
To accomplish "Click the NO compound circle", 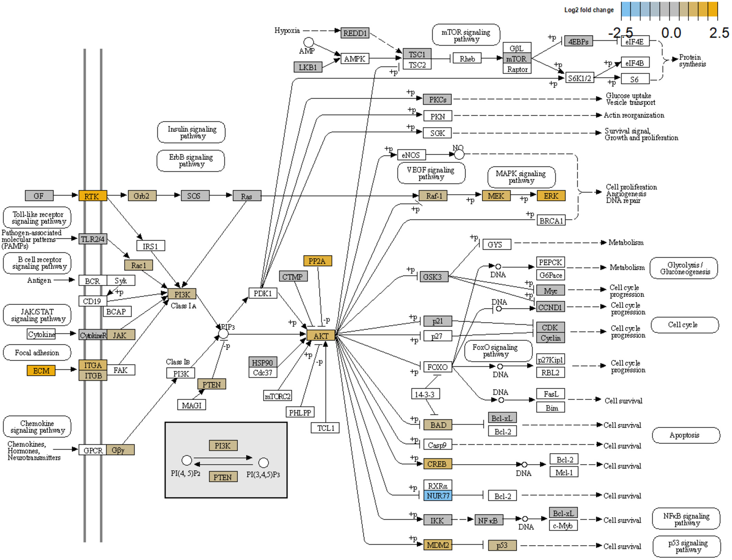I will coord(460,155).
